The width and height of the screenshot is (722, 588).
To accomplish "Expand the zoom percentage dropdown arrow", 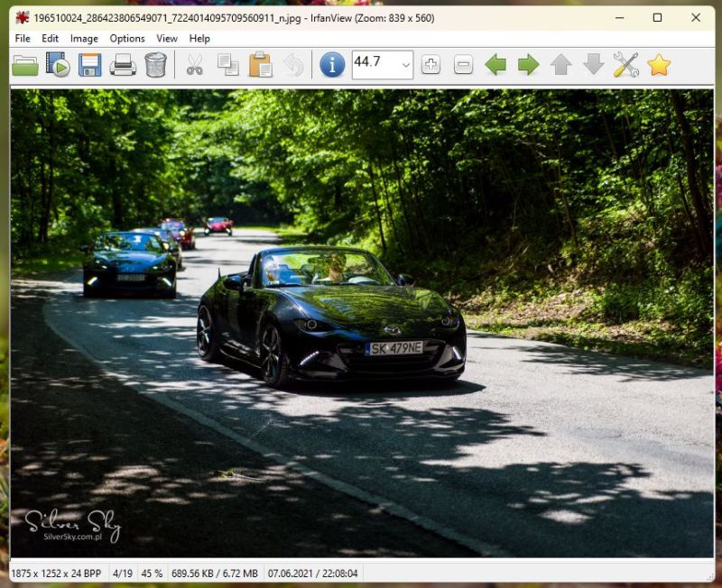I will click(x=404, y=65).
